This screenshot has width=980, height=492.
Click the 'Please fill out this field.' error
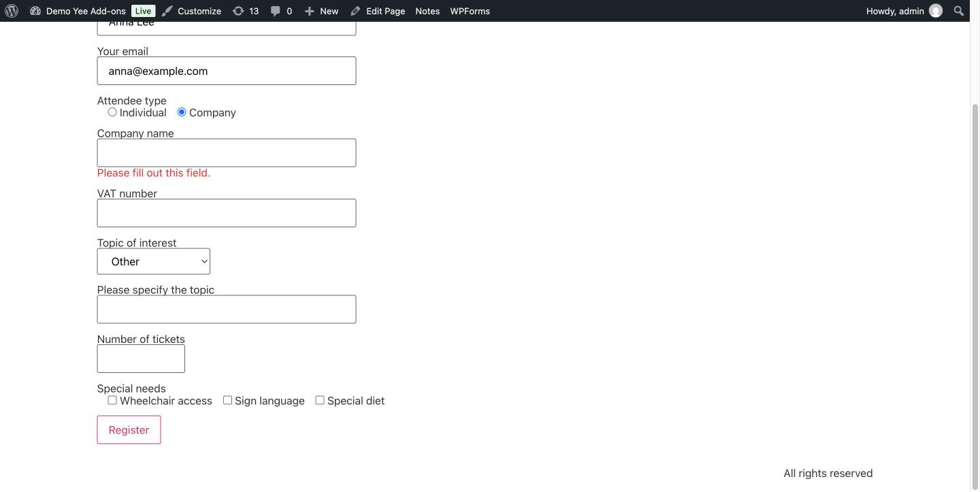[154, 173]
